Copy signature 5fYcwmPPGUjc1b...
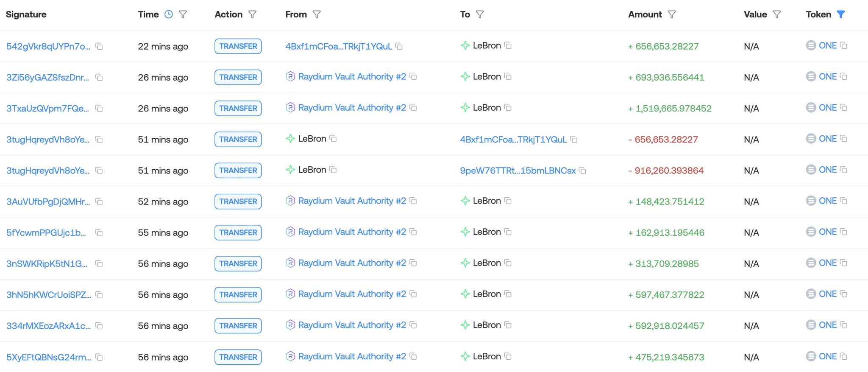Image resolution: width=868 pixels, height=372 pixels. point(99,232)
